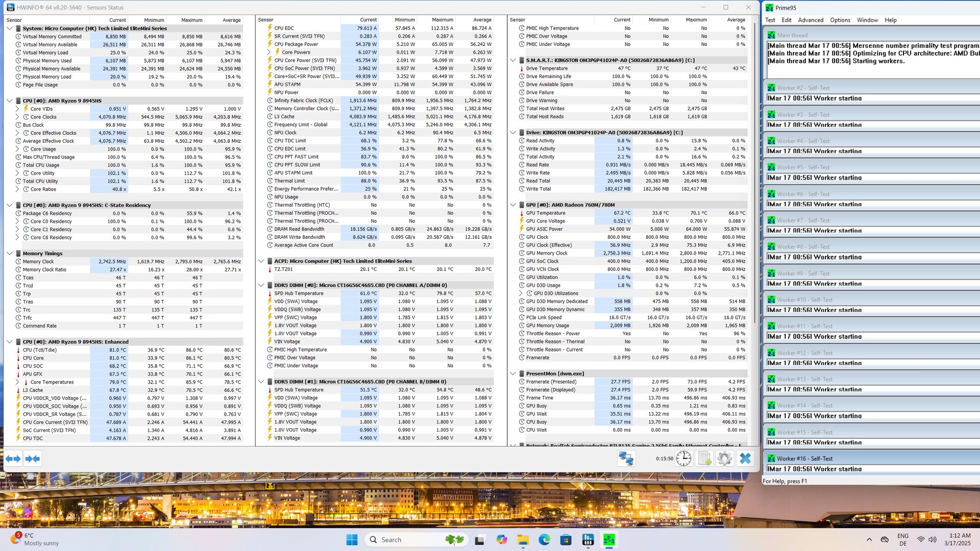Open the weather widget showing 6°C Mostly sunny
The height and width of the screenshot is (551, 980).
pyautogui.click(x=35, y=540)
